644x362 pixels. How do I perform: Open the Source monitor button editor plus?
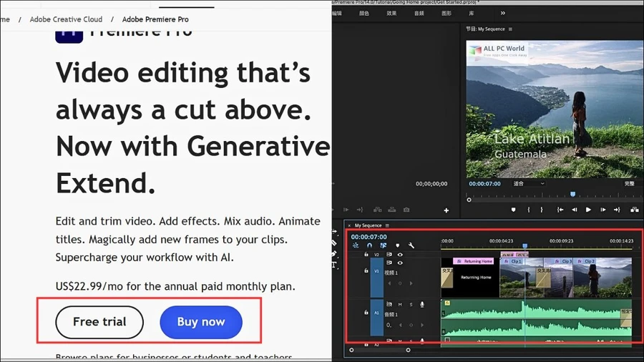pyautogui.click(x=446, y=210)
